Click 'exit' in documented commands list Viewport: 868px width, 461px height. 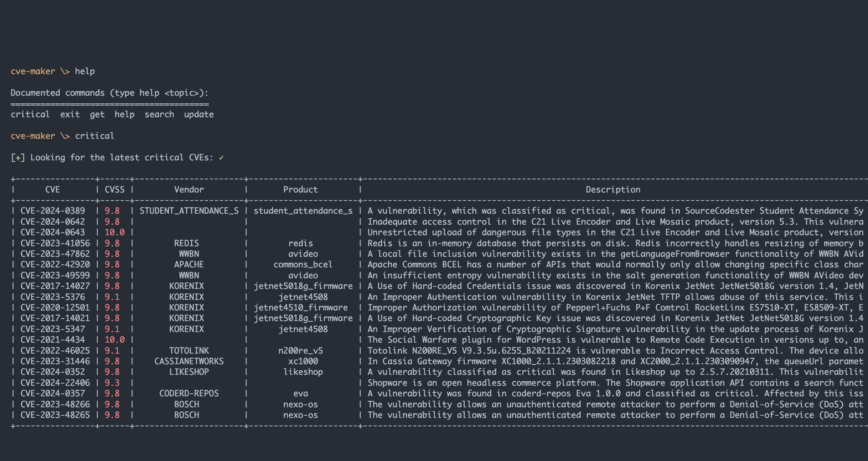(x=70, y=114)
